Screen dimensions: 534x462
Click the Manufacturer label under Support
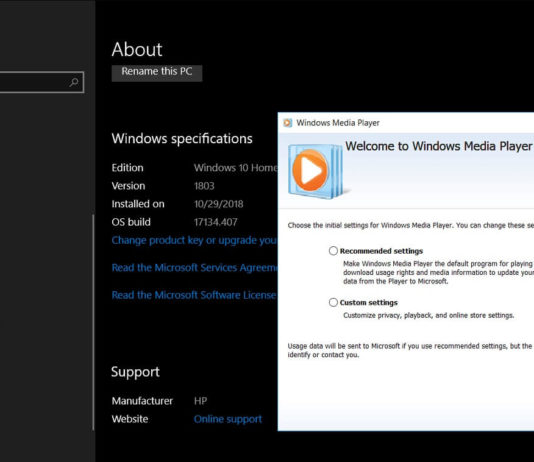[x=142, y=401]
